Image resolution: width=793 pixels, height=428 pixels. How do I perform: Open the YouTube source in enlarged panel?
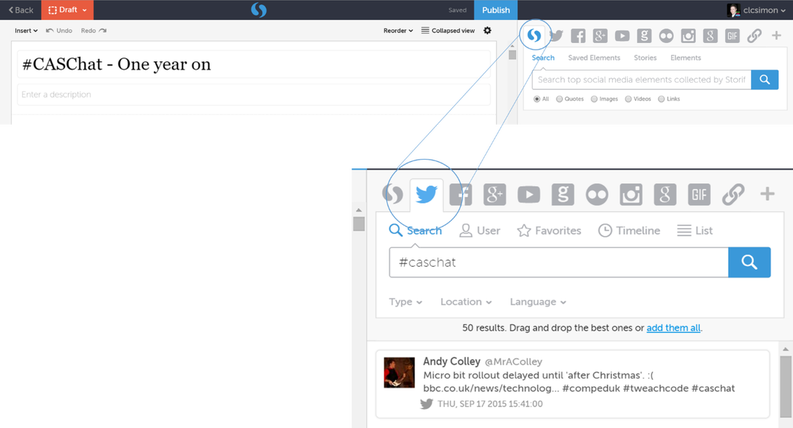tap(529, 194)
